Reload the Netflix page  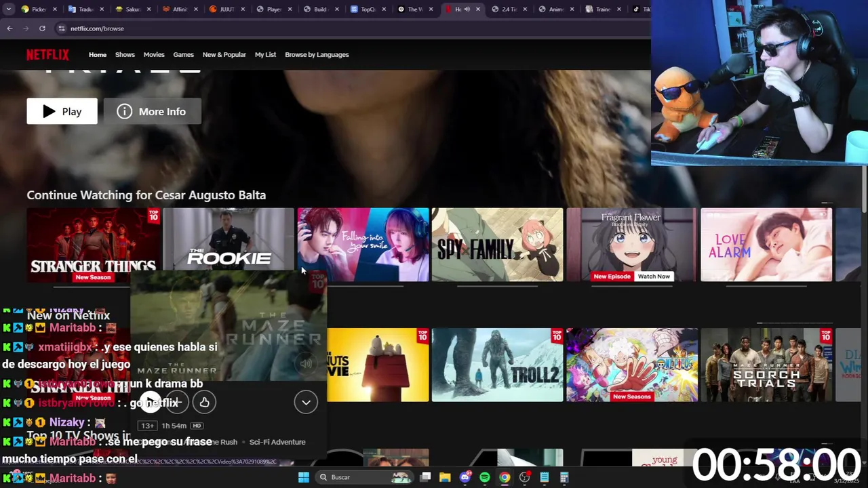point(42,28)
